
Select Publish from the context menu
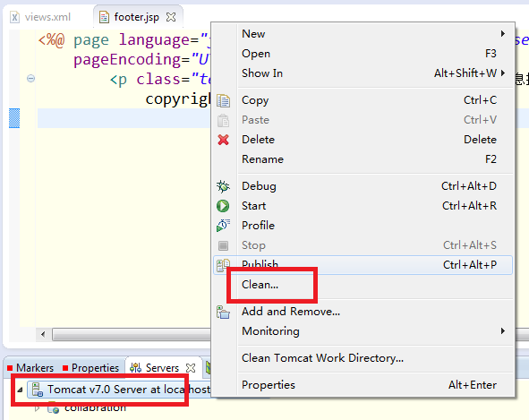[363, 265]
